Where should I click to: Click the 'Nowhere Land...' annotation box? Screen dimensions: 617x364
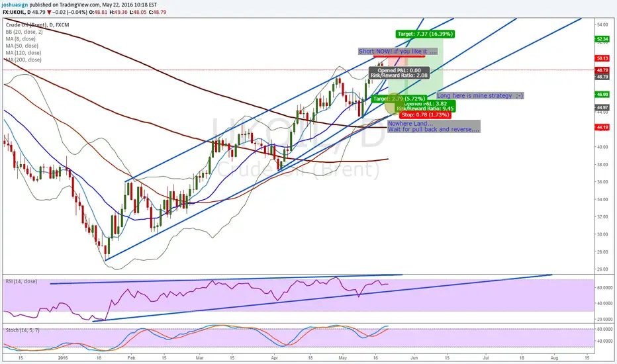pos(434,126)
